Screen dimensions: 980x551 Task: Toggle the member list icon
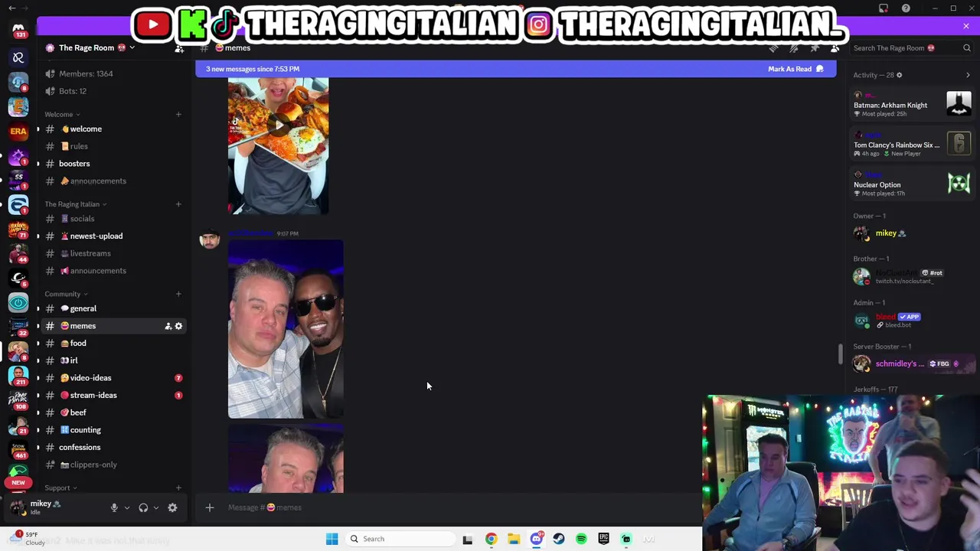click(x=835, y=48)
